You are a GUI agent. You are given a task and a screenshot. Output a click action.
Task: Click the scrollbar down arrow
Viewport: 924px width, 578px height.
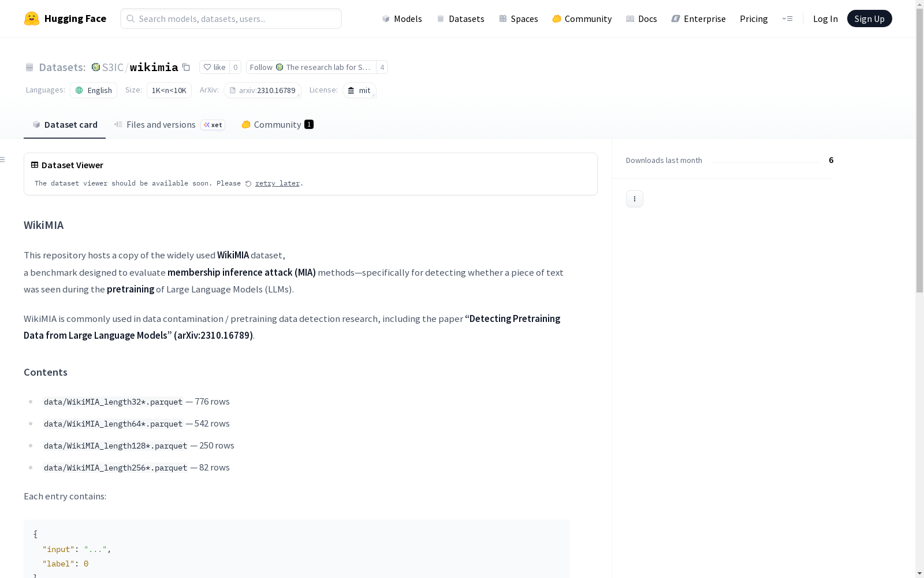pos(919,573)
